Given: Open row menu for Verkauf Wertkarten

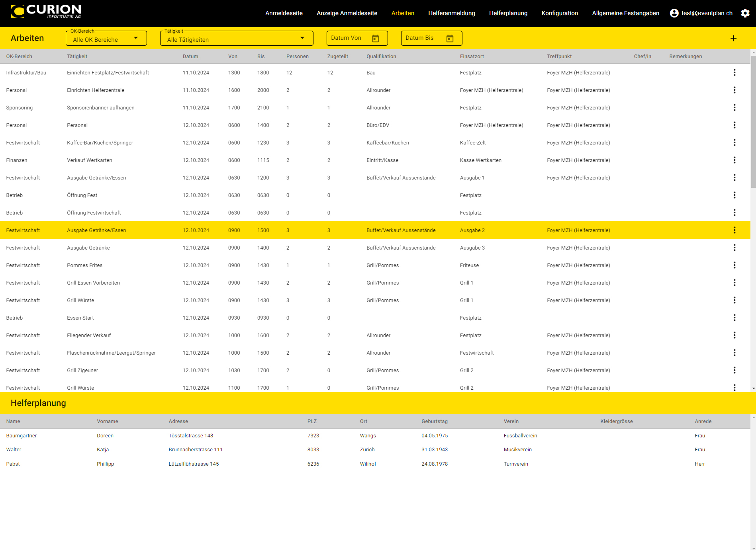Looking at the screenshot, I should (x=734, y=160).
